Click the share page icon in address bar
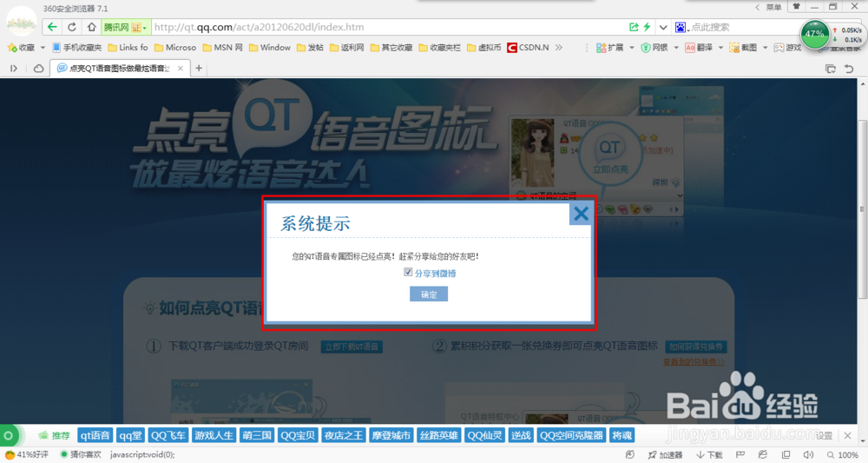Viewport: 868px width, 463px height. point(634,27)
